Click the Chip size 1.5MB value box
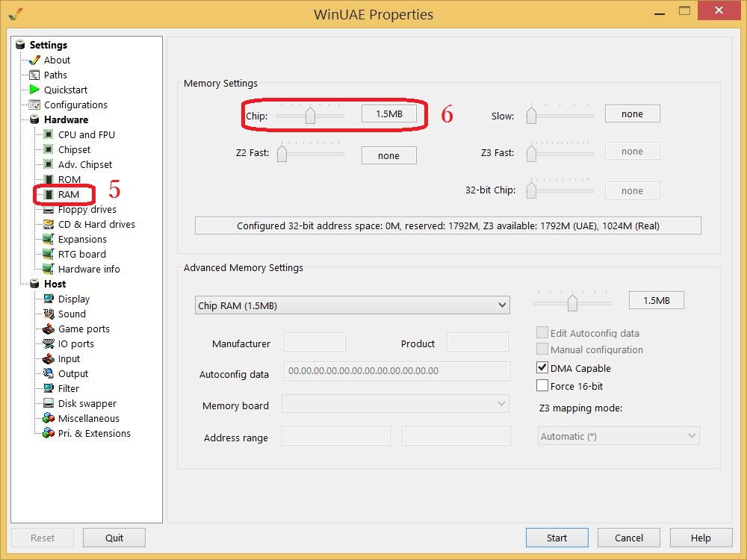This screenshot has width=747, height=560. (388, 113)
